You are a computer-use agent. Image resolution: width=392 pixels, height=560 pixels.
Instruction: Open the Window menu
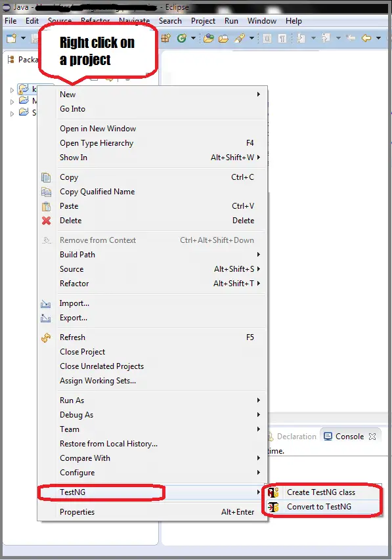pyautogui.click(x=262, y=21)
